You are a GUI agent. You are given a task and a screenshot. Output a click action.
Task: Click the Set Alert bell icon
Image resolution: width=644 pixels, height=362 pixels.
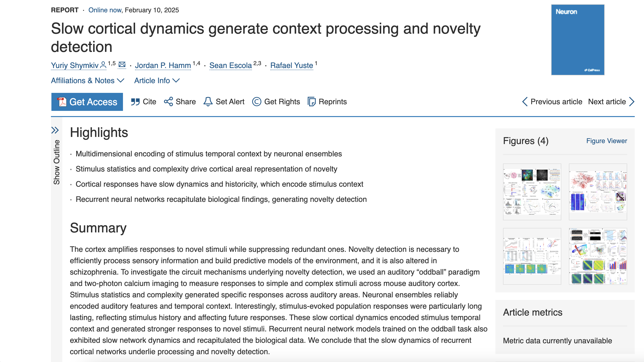coord(208,102)
